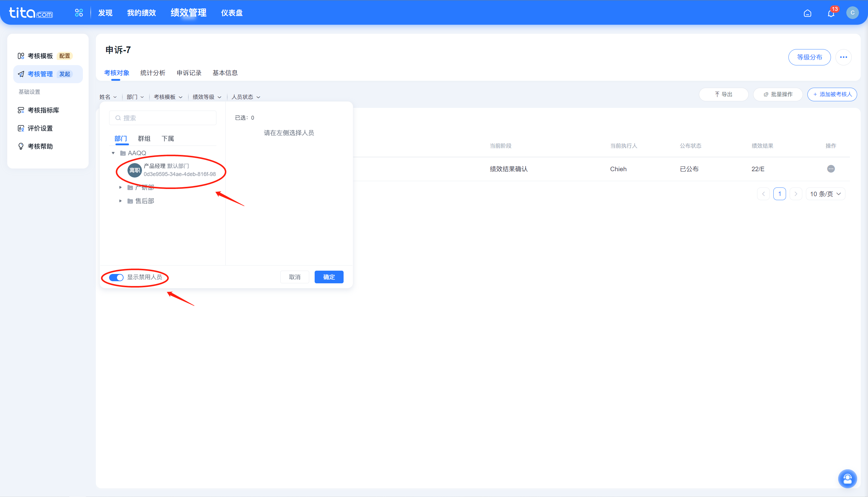
Task: Switch to the 统计分析 tab
Action: tap(153, 73)
